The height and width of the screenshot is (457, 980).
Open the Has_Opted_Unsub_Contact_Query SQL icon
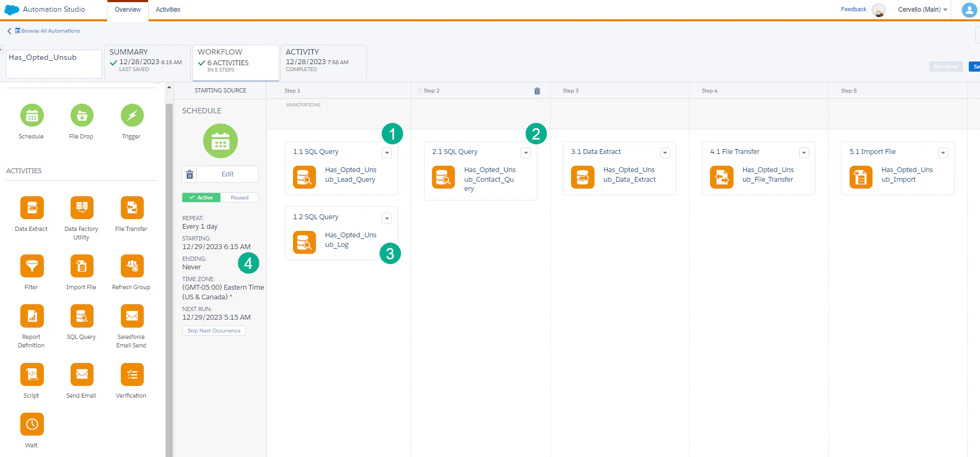pyautogui.click(x=444, y=177)
